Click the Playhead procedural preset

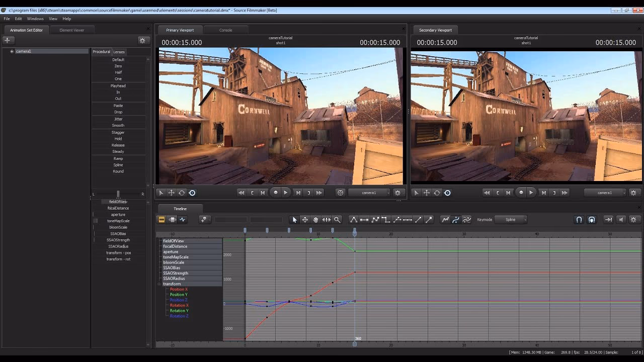118,86
